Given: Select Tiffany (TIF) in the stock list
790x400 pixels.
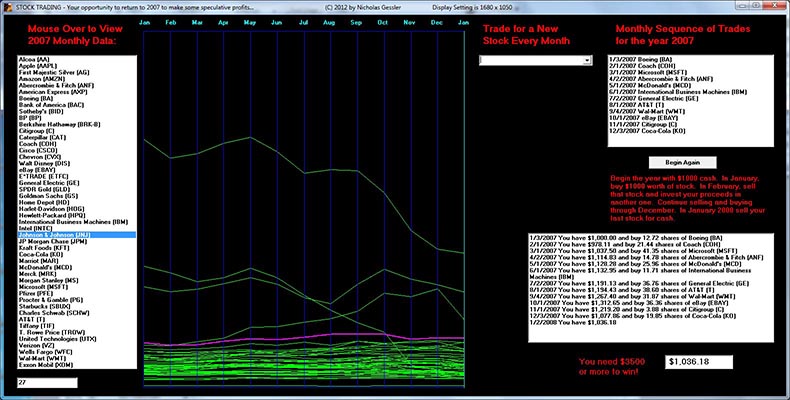Looking at the screenshot, I should (77, 326).
